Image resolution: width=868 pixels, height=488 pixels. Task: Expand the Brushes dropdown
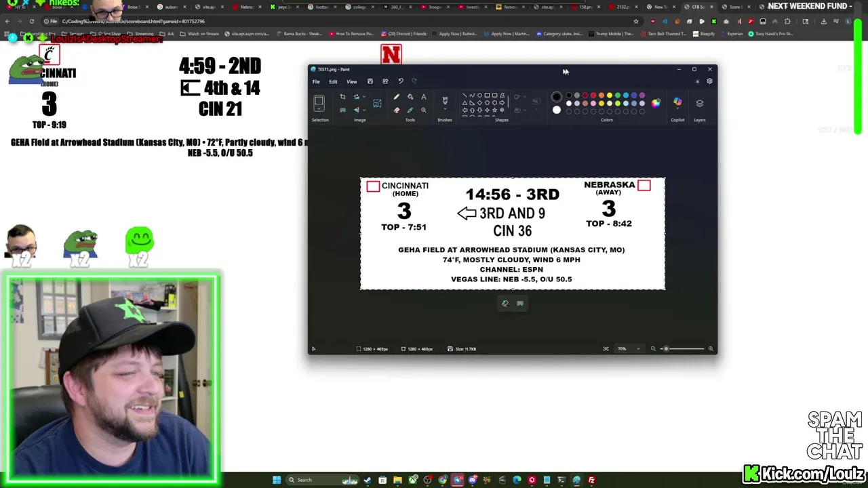click(445, 110)
